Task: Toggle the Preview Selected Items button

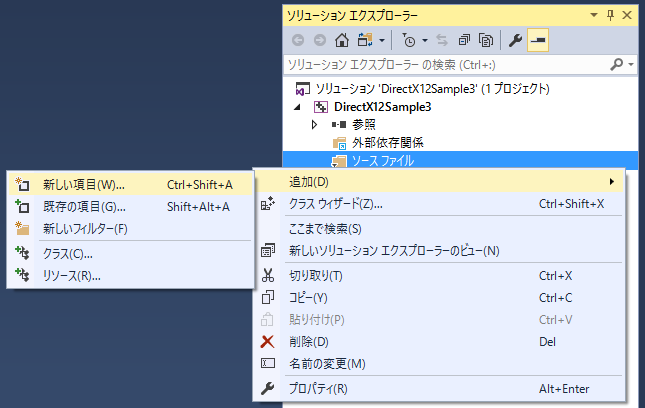Action: pyautogui.click(x=538, y=40)
